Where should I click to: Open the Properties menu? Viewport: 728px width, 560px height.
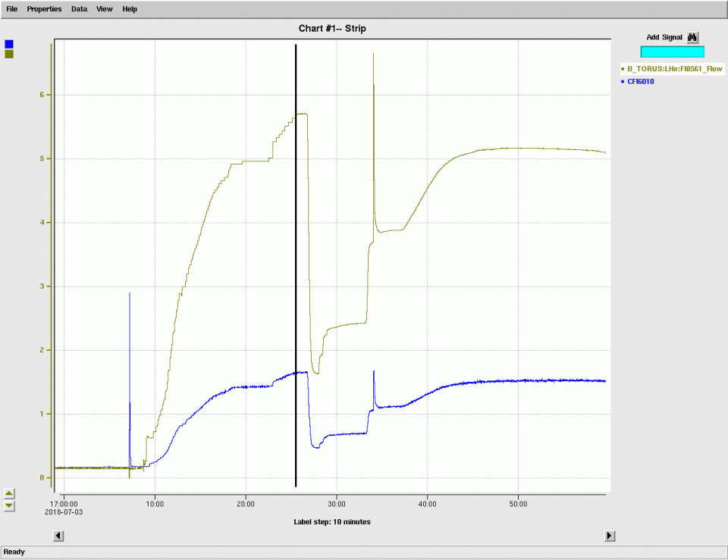pyautogui.click(x=44, y=9)
